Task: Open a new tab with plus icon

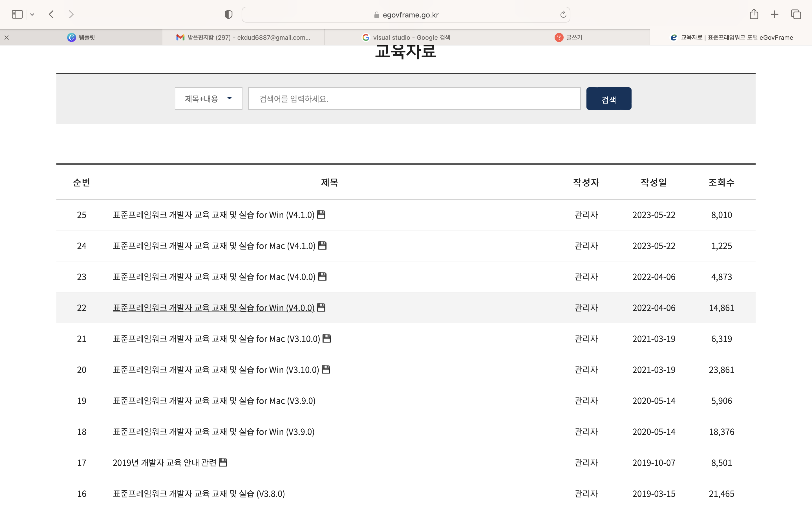Action: click(x=775, y=14)
